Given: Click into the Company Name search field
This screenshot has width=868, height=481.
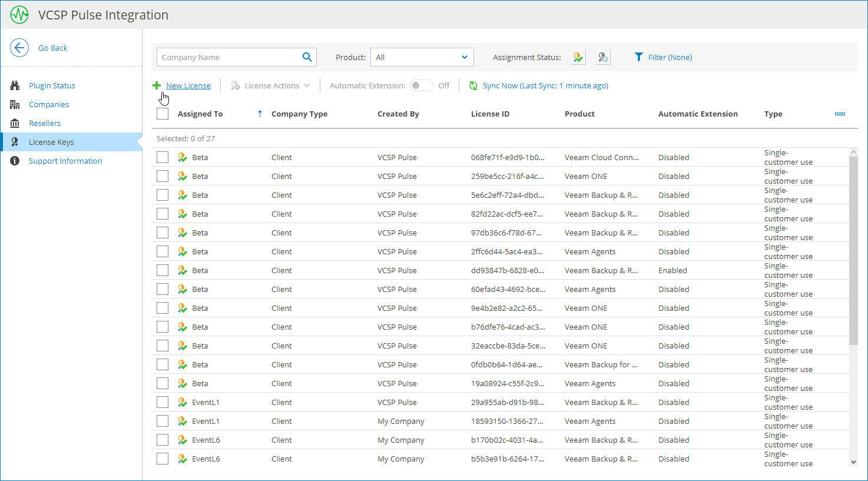Looking at the screenshot, I should 228,57.
